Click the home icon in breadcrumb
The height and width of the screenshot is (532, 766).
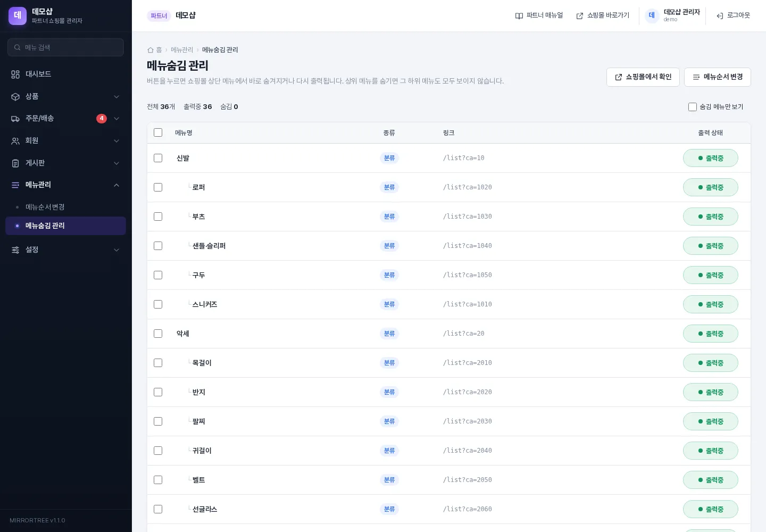[151, 50]
